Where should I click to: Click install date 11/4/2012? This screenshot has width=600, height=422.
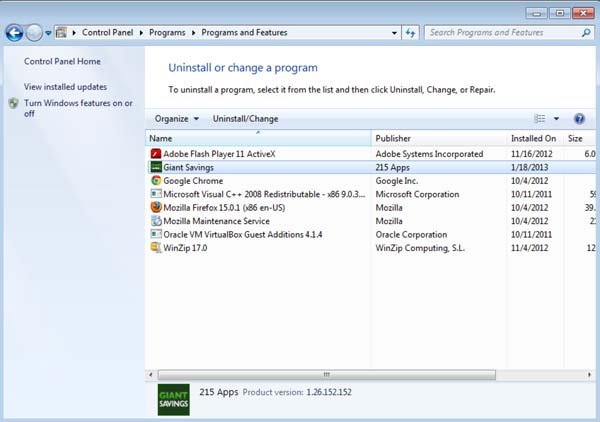(530, 248)
